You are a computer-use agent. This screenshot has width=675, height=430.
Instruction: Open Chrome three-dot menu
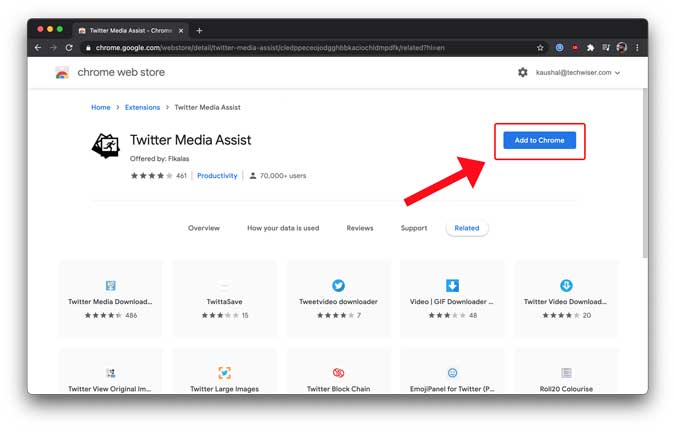tap(637, 48)
